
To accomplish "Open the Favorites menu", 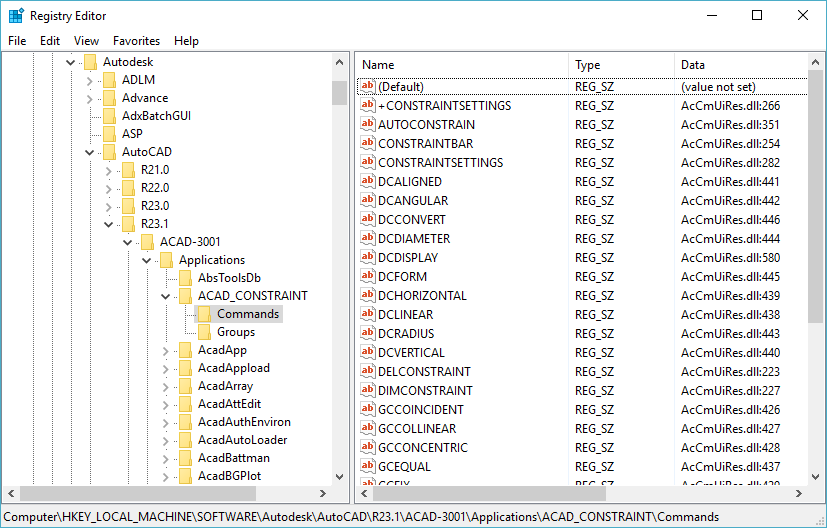I will coord(136,41).
